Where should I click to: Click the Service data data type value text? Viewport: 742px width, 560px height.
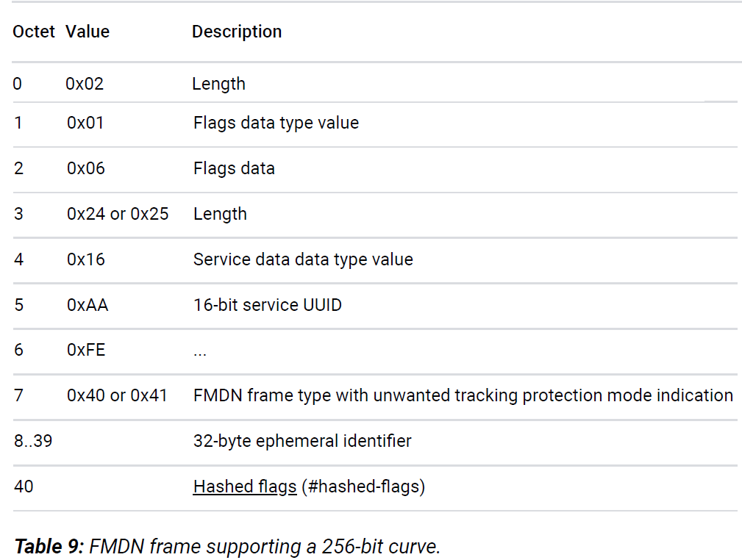(303, 259)
